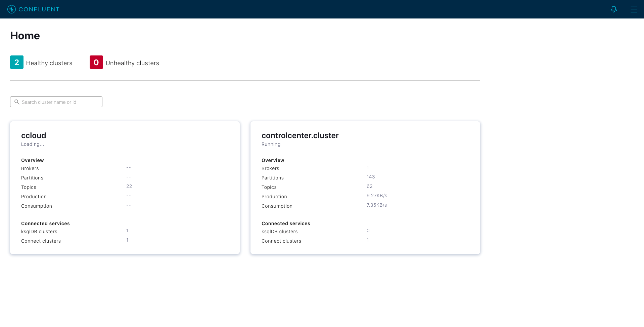Click the Loading... status under ccloud
Viewport: 644px width, 327px height.
click(33, 144)
